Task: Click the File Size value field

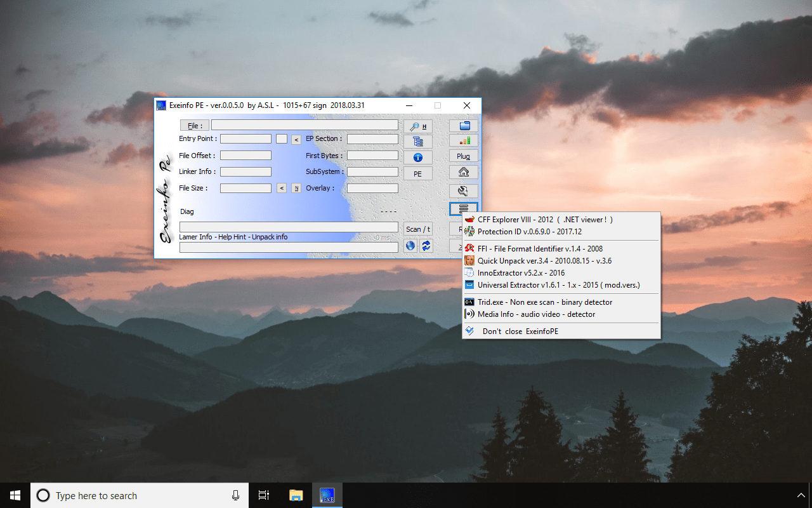Action: coord(246,189)
